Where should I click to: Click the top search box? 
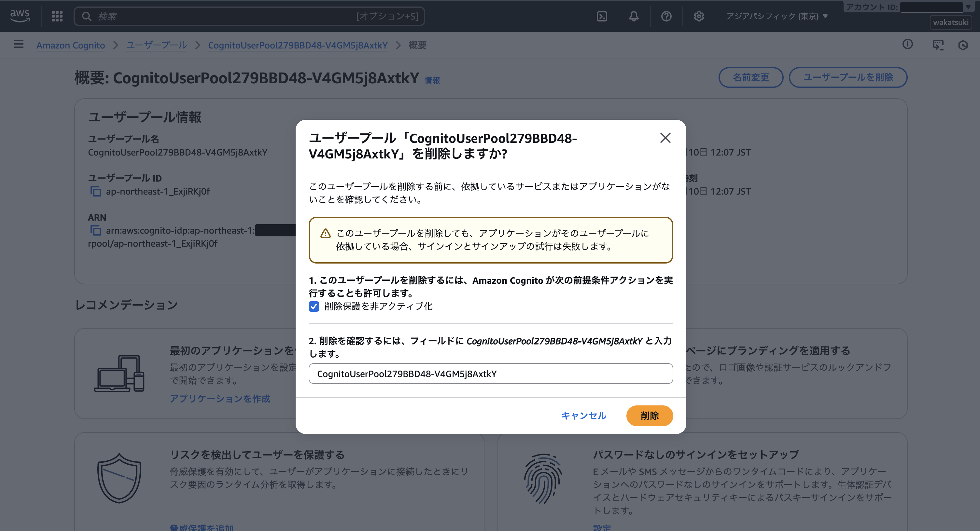tap(249, 16)
